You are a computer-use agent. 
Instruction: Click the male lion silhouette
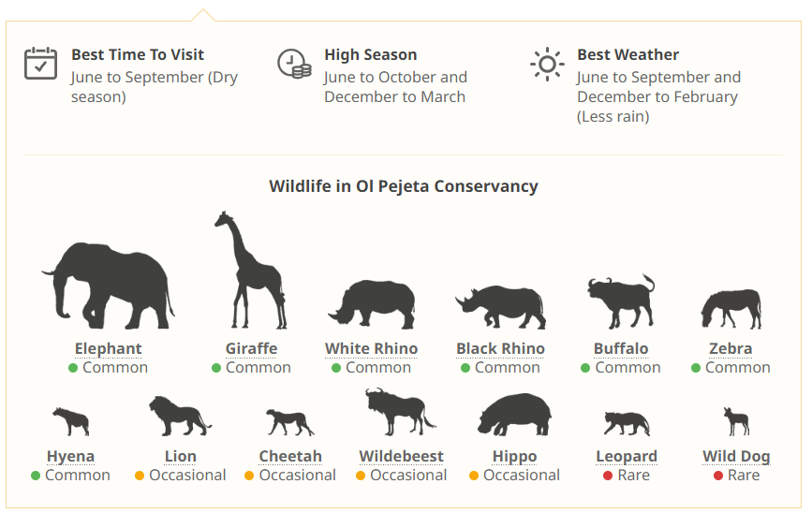coord(180,417)
